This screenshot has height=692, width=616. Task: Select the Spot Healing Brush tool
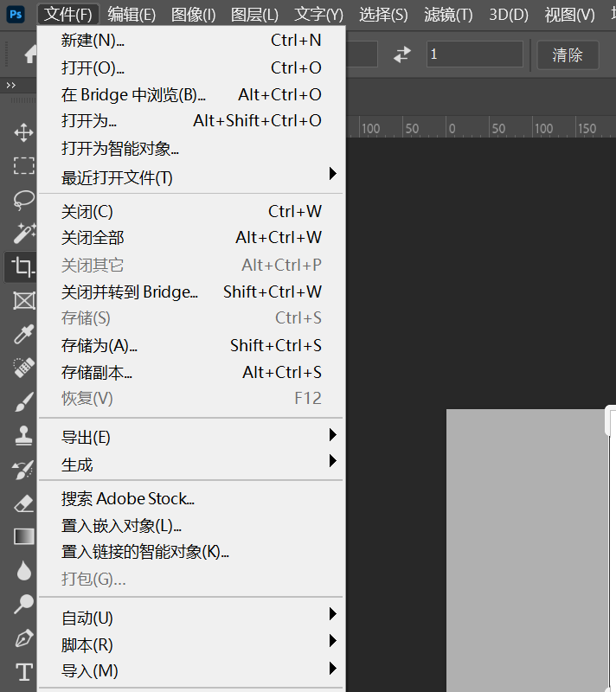23,368
